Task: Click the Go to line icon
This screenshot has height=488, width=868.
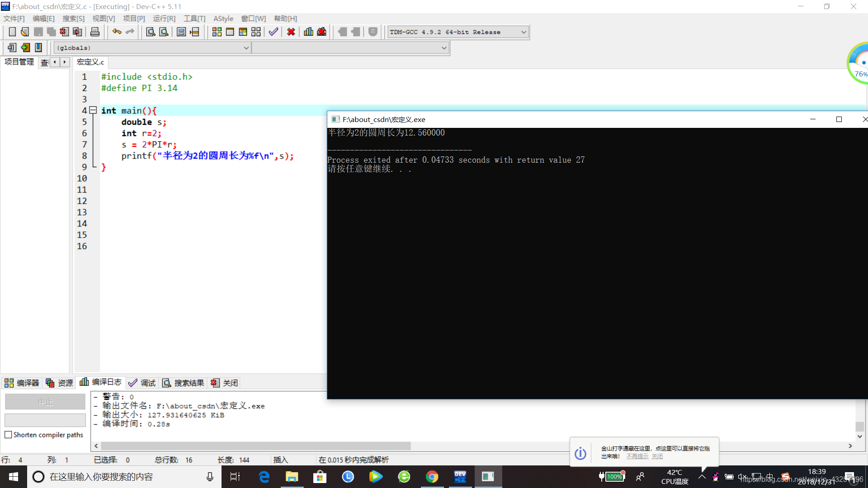Action: click(194, 32)
